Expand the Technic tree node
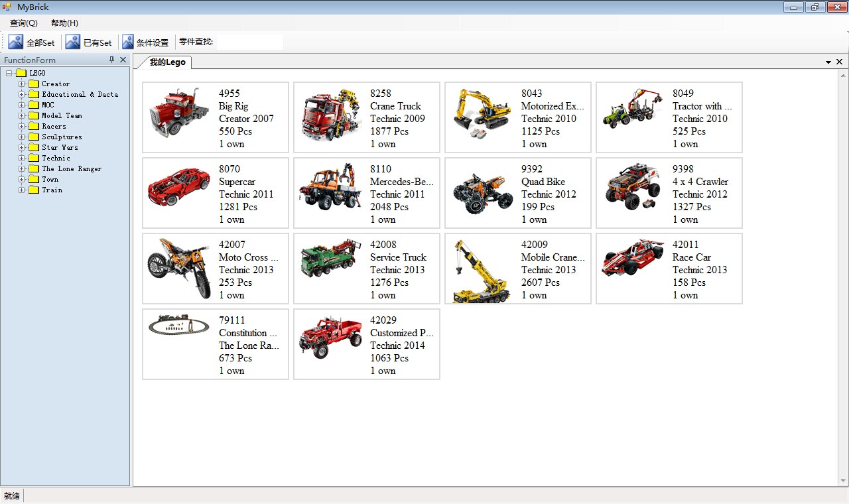This screenshot has height=504, width=849. (22, 158)
